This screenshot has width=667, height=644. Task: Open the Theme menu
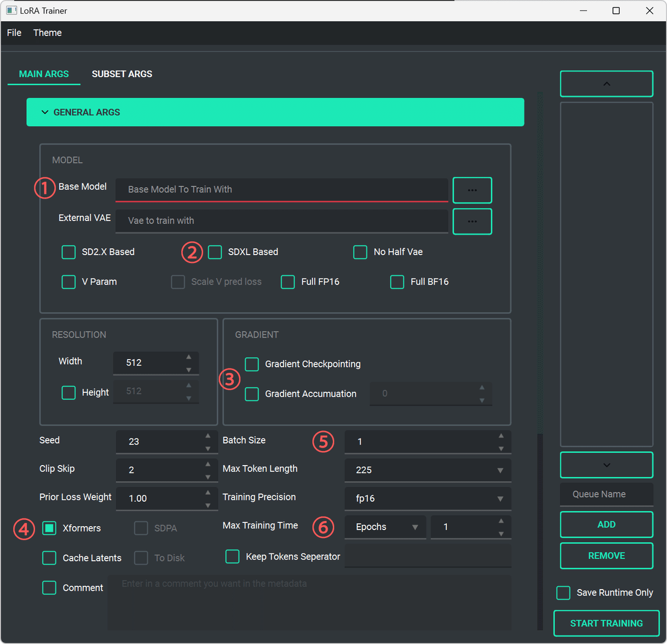point(47,32)
